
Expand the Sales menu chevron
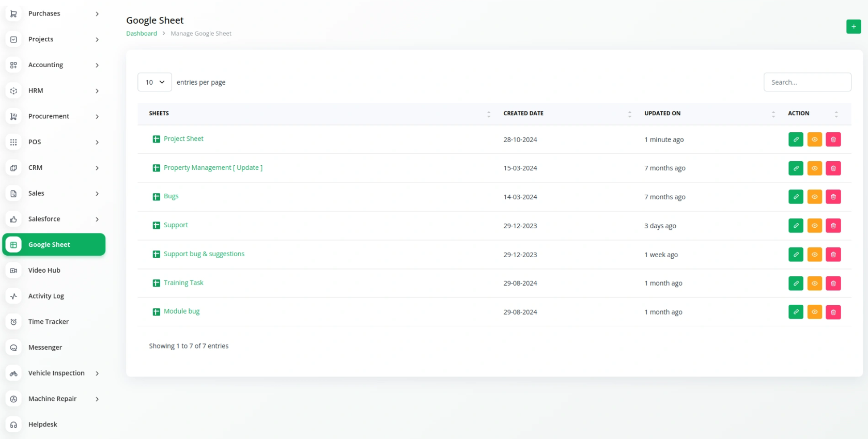[97, 194]
